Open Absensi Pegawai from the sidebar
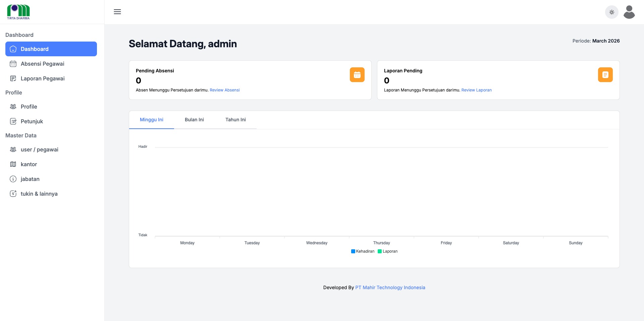 click(x=42, y=64)
